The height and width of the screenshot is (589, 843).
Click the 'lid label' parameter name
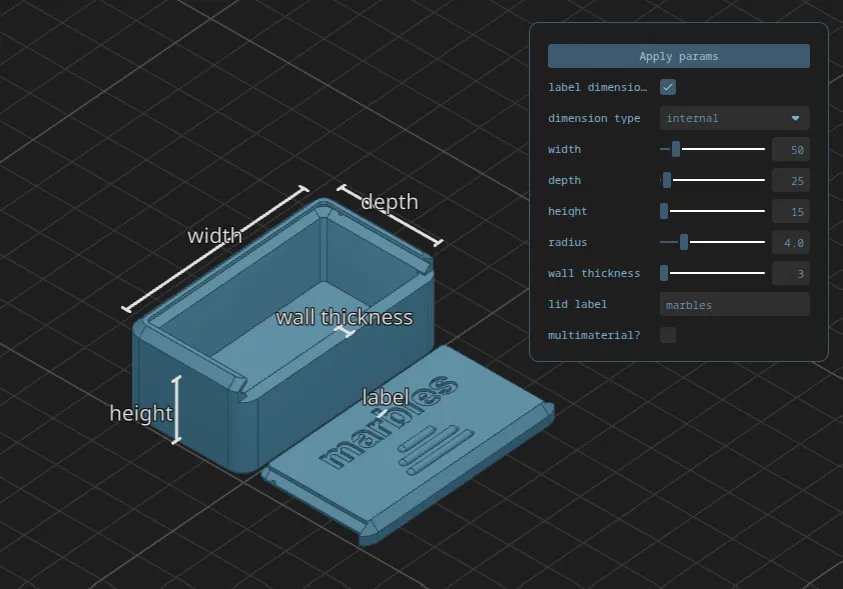point(577,304)
